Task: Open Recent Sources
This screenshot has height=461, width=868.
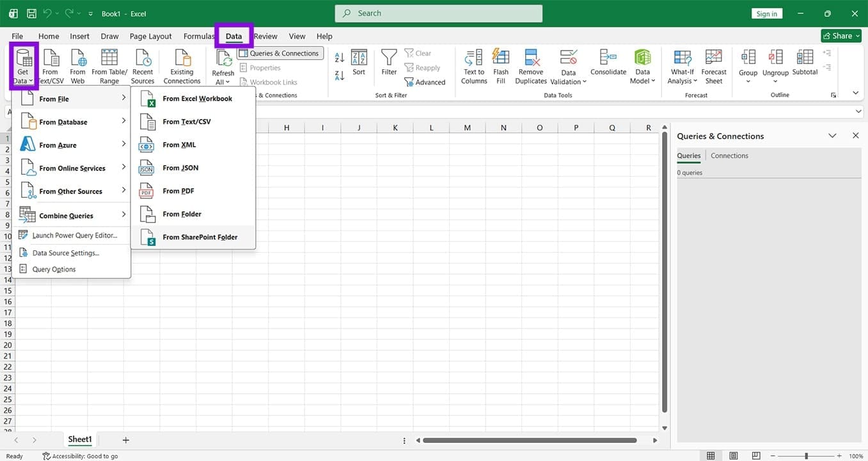Action: 143,67
